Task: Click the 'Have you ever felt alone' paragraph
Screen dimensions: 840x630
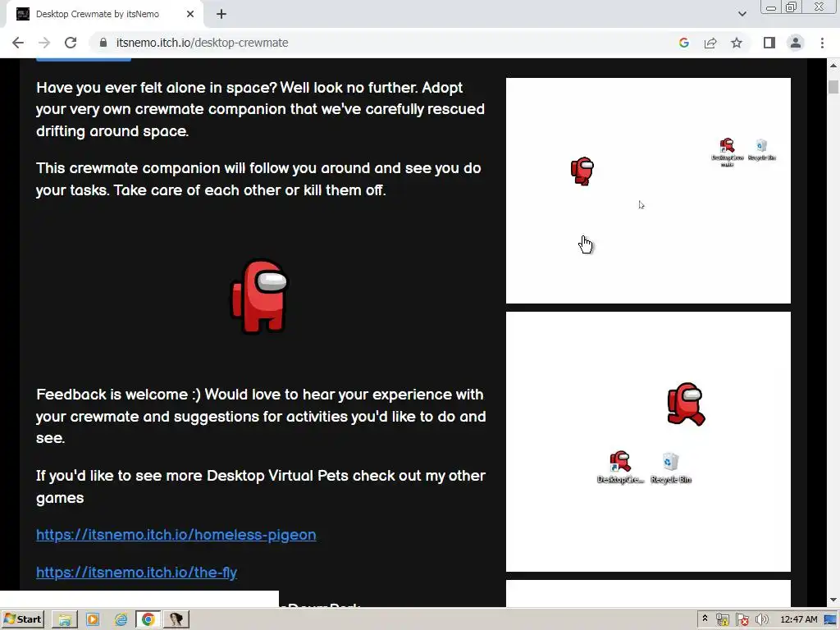Action: (x=260, y=109)
